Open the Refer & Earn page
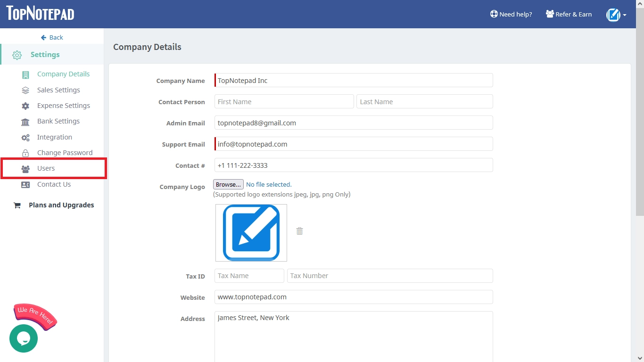The image size is (644, 362). pyautogui.click(x=569, y=14)
